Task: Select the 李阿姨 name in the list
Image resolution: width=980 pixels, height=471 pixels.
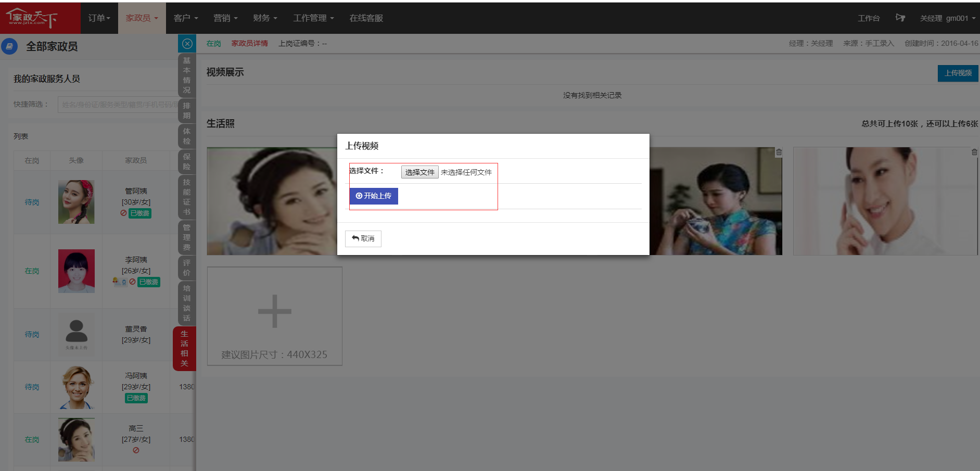Action: (136, 260)
